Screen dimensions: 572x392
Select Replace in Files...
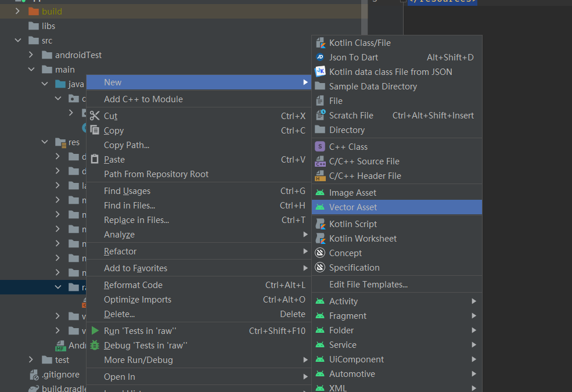point(199,220)
